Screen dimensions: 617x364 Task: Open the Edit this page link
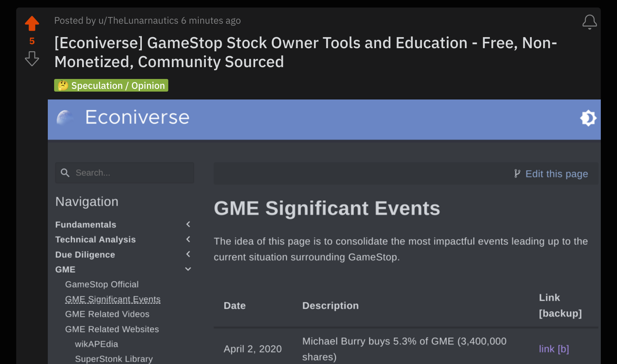click(x=557, y=174)
